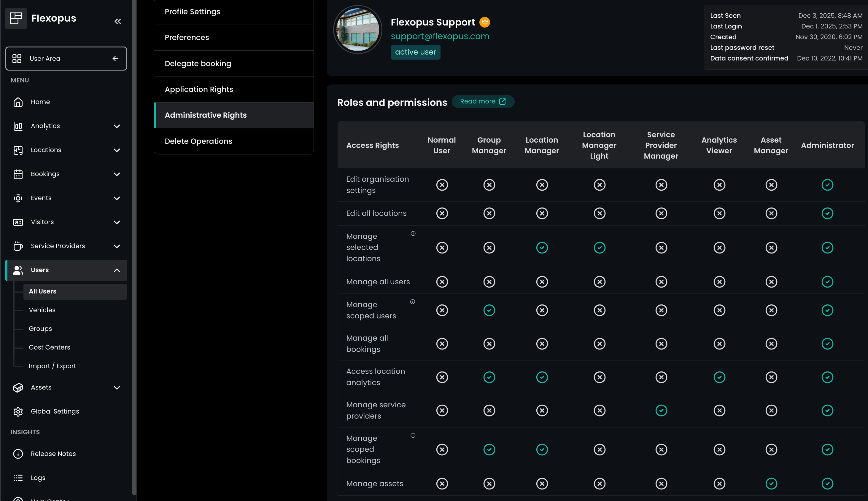Open Release Notes info icon
Image resolution: width=868 pixels, height=501 pixels.
(18, 454)
